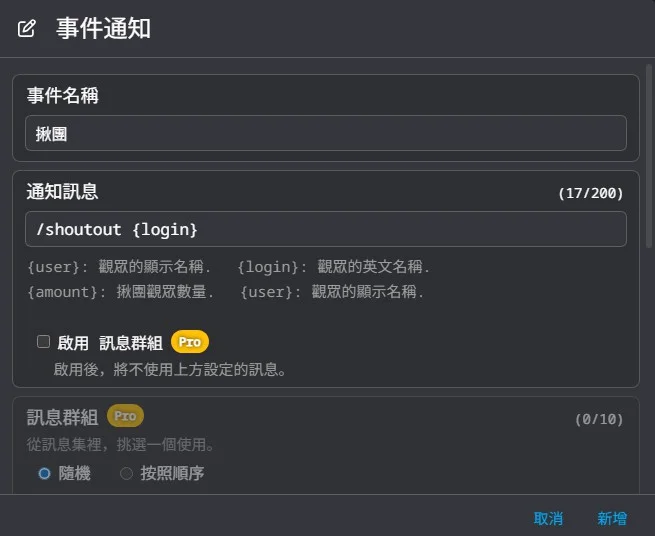Select the 隨機 radio button
The height and width of the screenshot is (536, 655).
coord(45,473)
